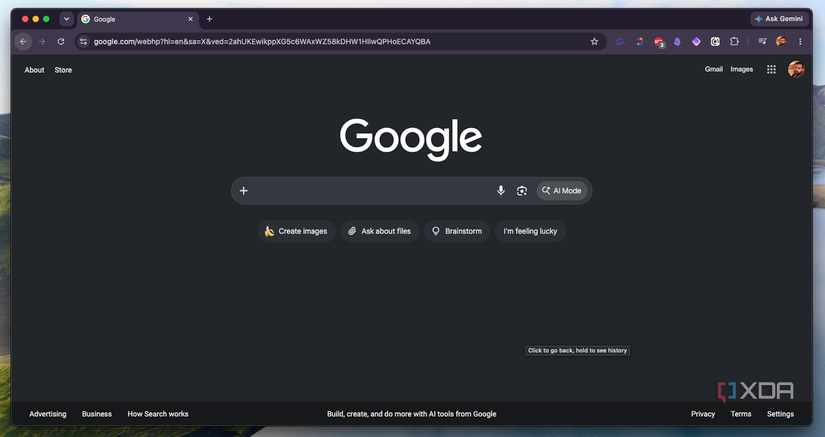Switch to AI Mode
Viewport: 825px width, 437px height.
pyautogui.click(x=562, y=190)
